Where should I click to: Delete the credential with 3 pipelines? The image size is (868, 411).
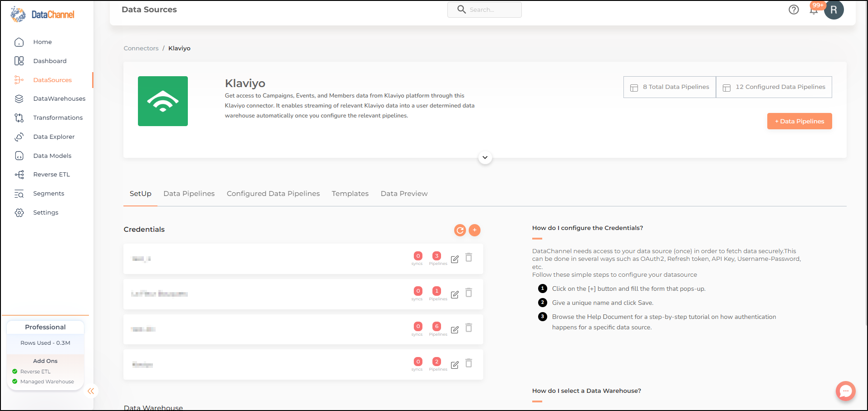click(469, 258)
